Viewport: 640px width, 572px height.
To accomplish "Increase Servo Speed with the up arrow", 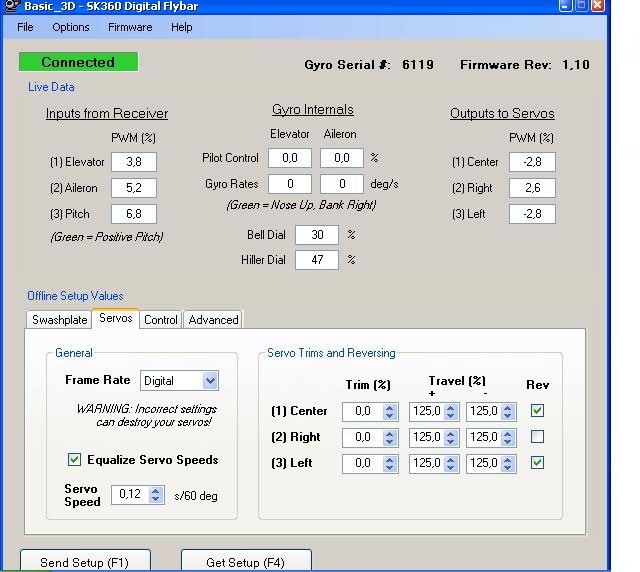I will pyautogui.click(x=156, y=491).
